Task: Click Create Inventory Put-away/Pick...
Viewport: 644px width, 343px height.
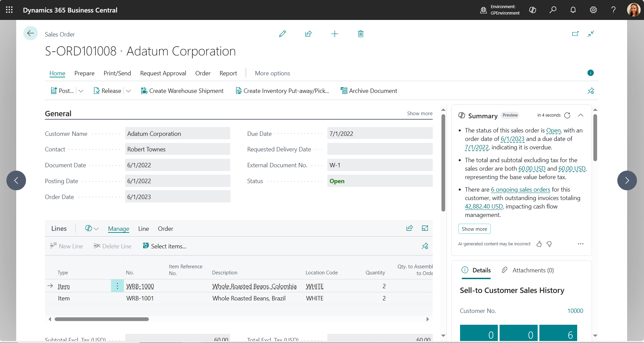Action: [x=282, y=91]
